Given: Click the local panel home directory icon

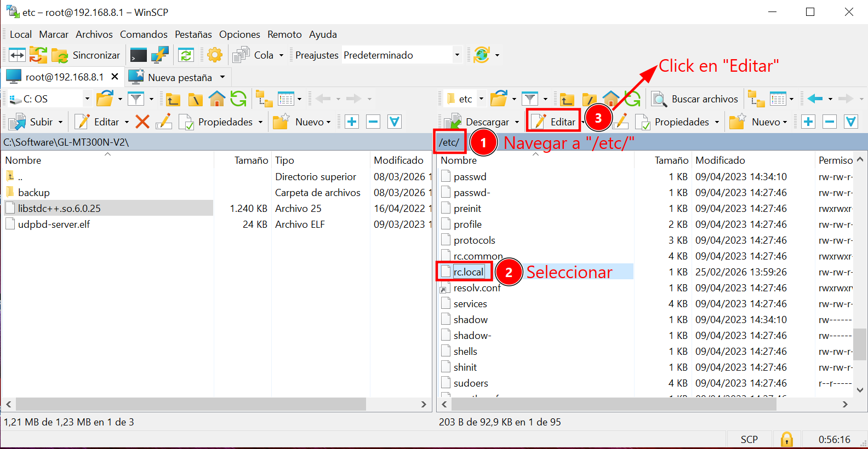Looking at the screenshot, I should click(217, 99).
